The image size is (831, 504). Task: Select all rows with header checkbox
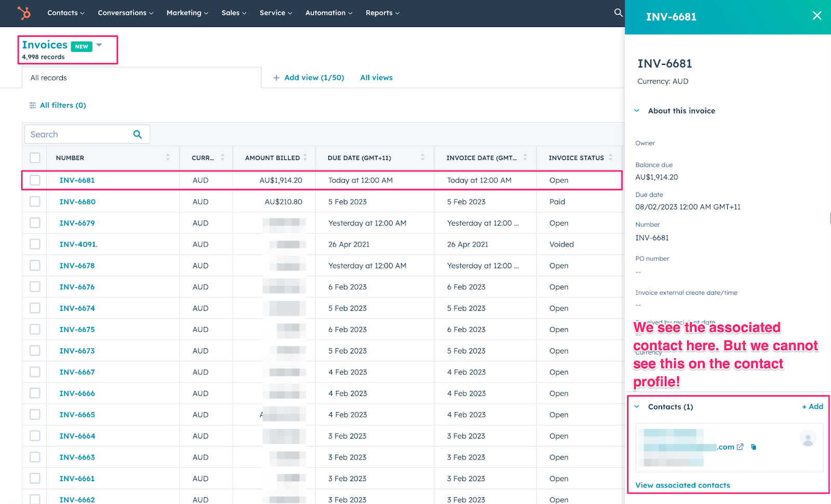pos(35,158)
